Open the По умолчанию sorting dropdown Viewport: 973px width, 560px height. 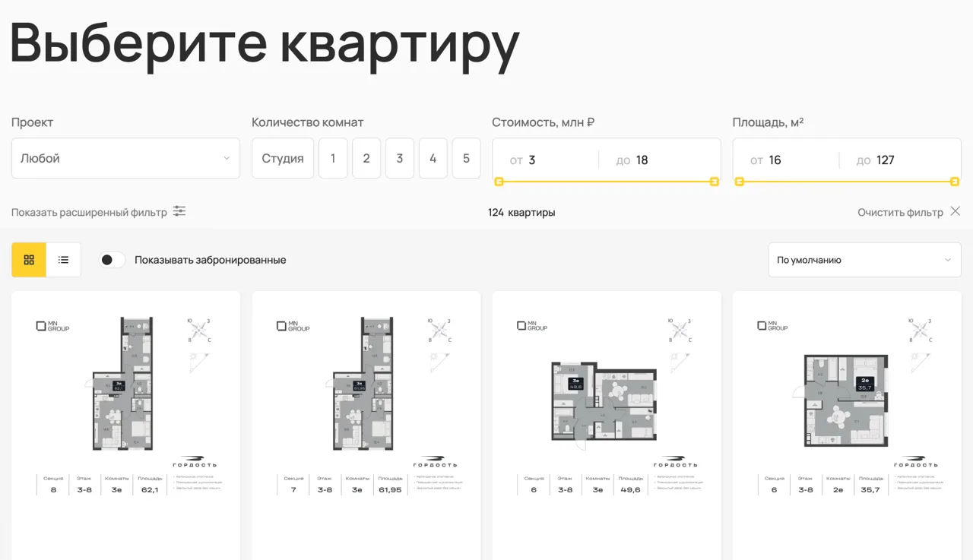pos(864,260)
